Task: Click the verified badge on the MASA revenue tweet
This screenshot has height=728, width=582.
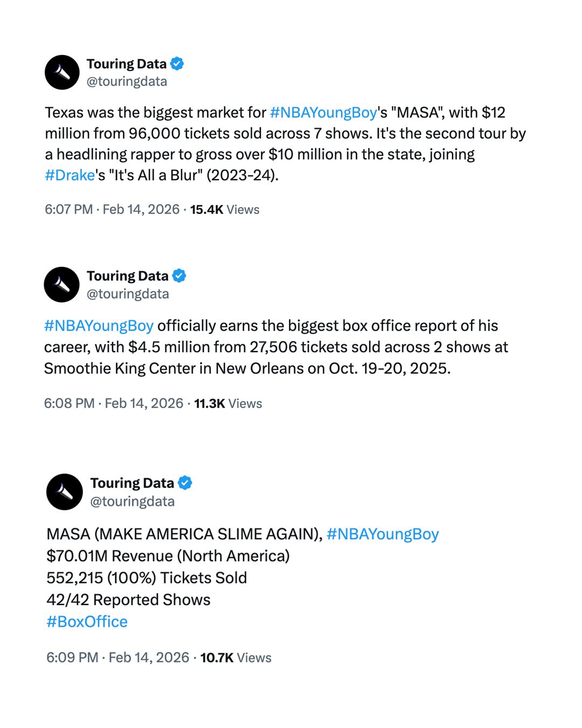Action: 185,483
